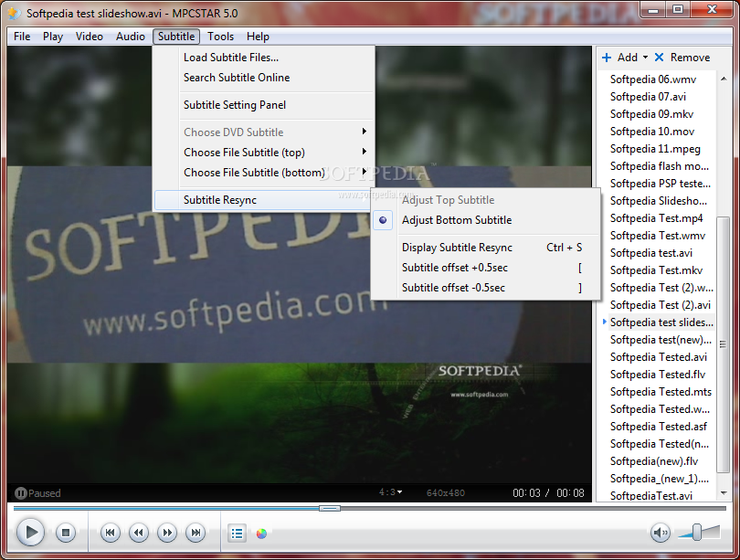Click the 00:03 / 00:08 time display

548,493
